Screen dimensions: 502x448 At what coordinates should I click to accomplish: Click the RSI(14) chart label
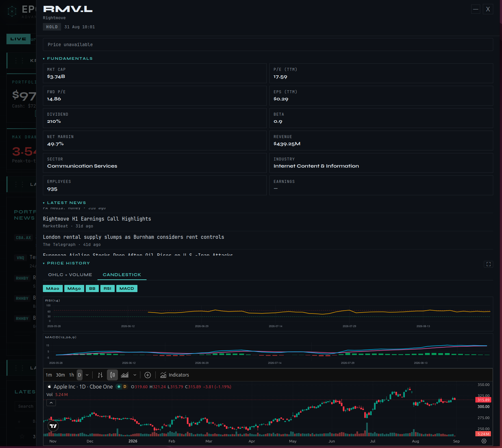52,301
